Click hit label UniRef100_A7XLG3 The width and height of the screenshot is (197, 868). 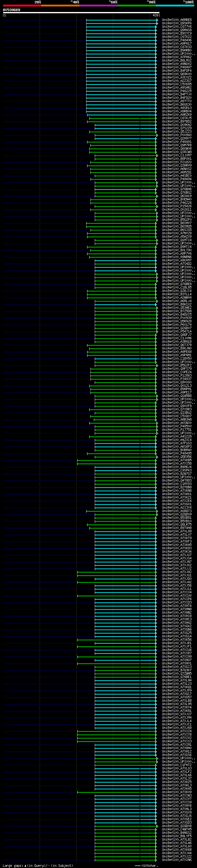pyautogui.click(x=177, y=769)
